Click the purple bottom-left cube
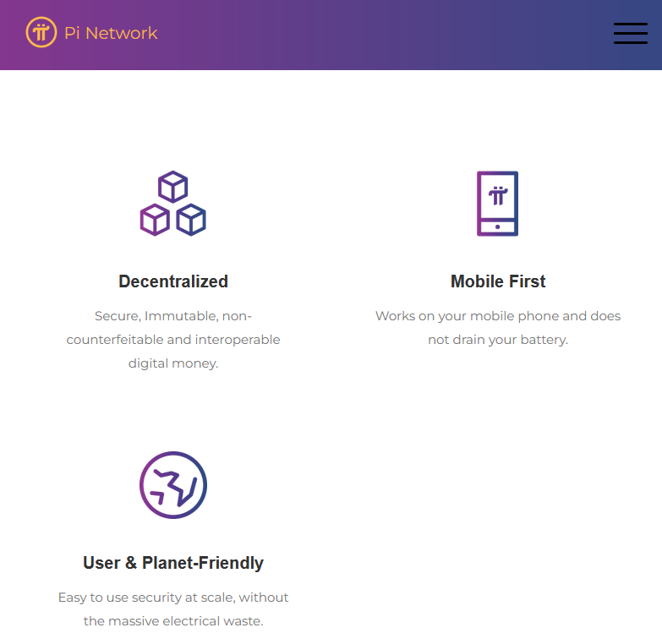The image size is (662, 644). tap(155, 220)
